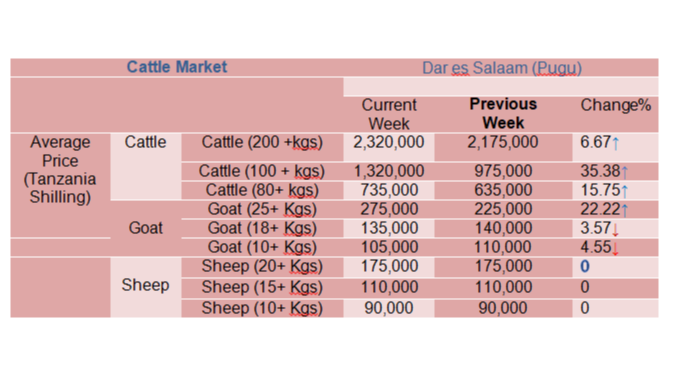Click the red down arrow beside 3.57
This screenshot has height=381, width=677.
(x=616, y=229)
